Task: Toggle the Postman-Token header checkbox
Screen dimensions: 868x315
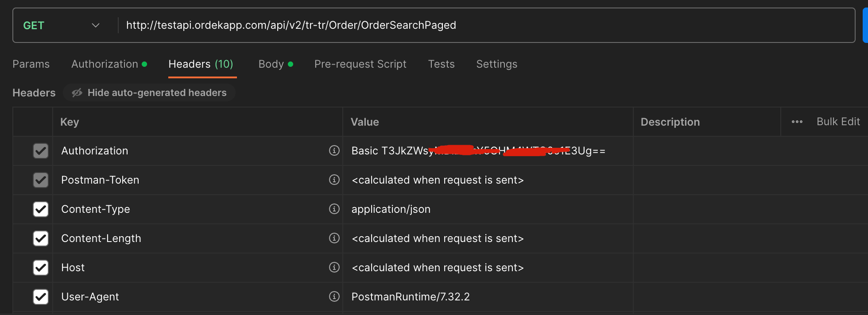Action: tap(41, 180)
